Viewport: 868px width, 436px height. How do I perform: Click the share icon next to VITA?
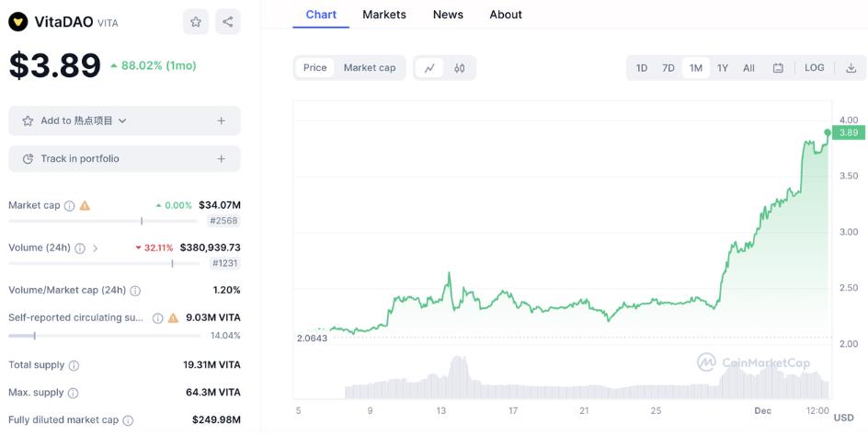pos(227,22)
